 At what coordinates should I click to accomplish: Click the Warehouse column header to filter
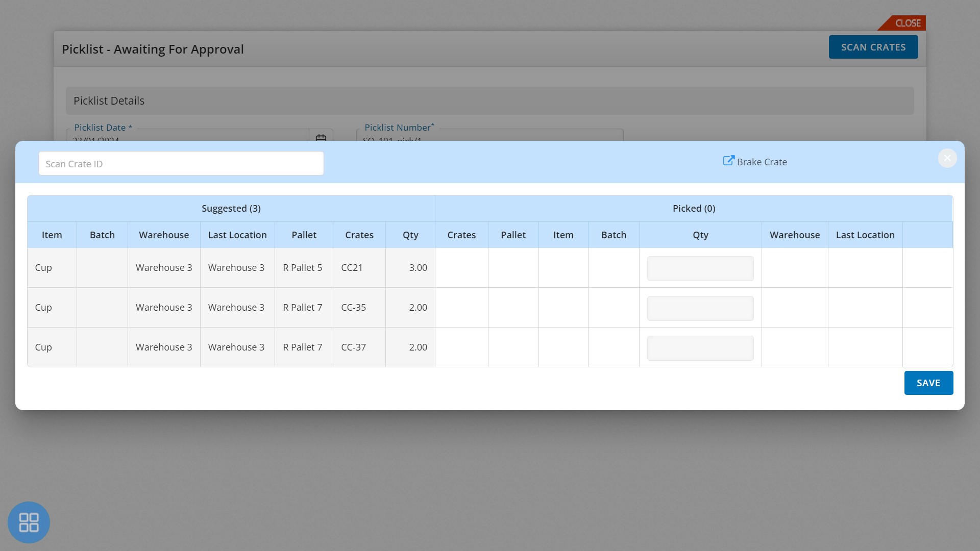(x=163, y=235)
